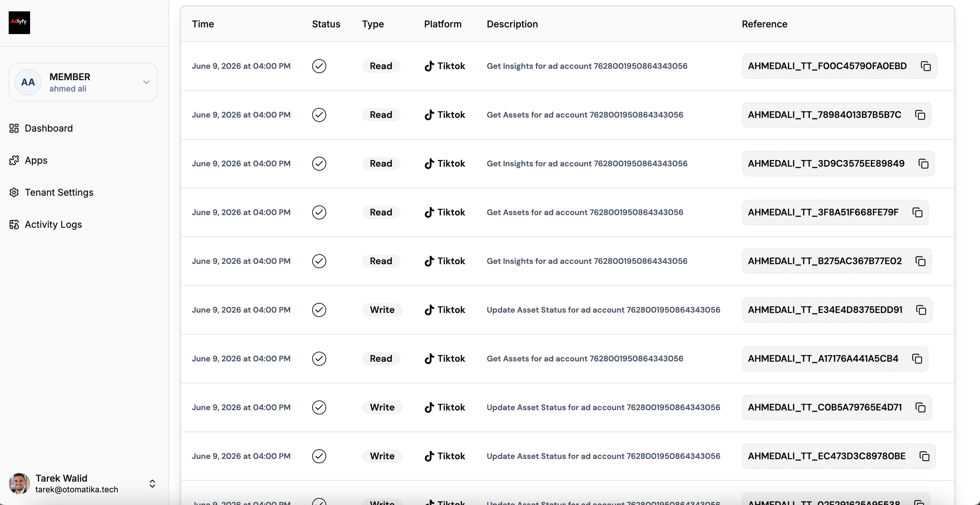Expand the Tarek Walid user menu
The width and height of the screenshot is (980, 505).
[x=152, y=484]
